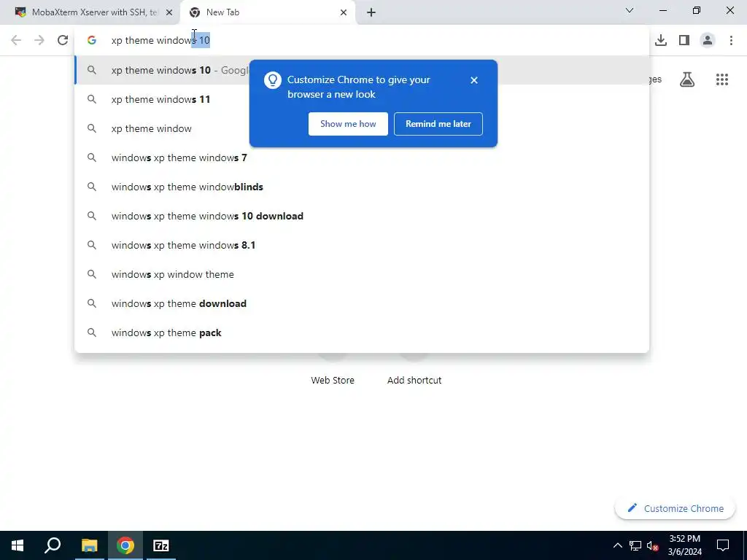The width and height of the screenshot is (747, 560).
Task: Select suggestion windows xp theme pack
Action: (x=362, y=332)
